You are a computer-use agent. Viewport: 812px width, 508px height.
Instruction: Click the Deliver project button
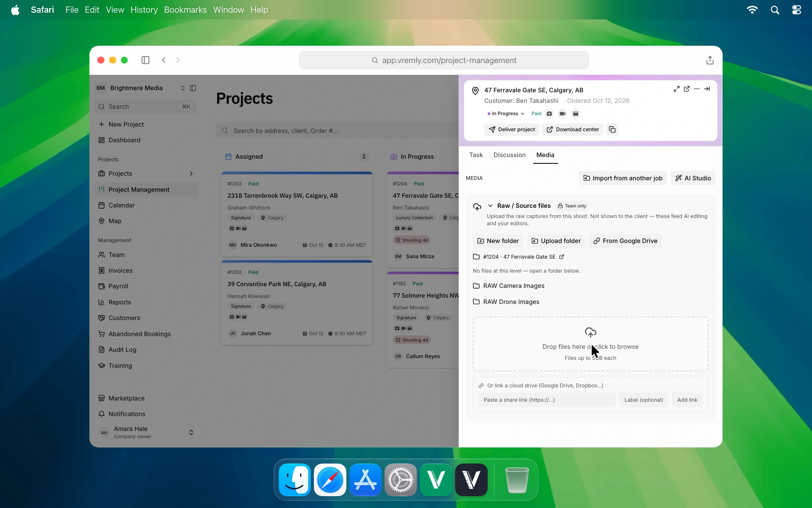tap(512, 130)
